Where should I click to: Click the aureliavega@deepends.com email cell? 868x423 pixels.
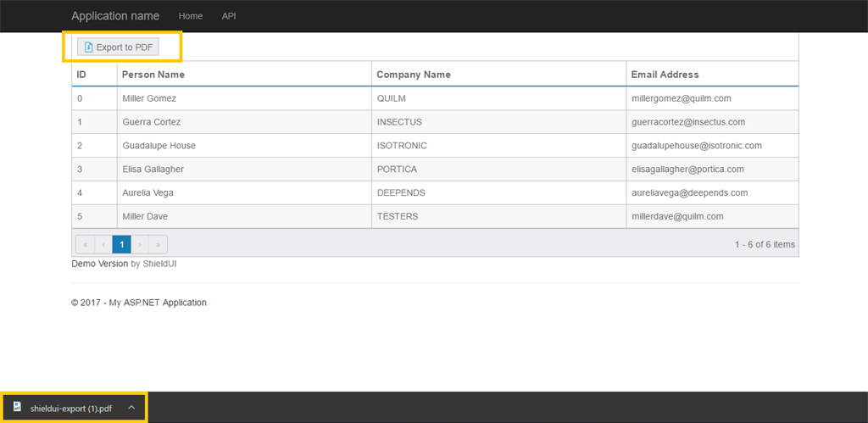point(690,193)
